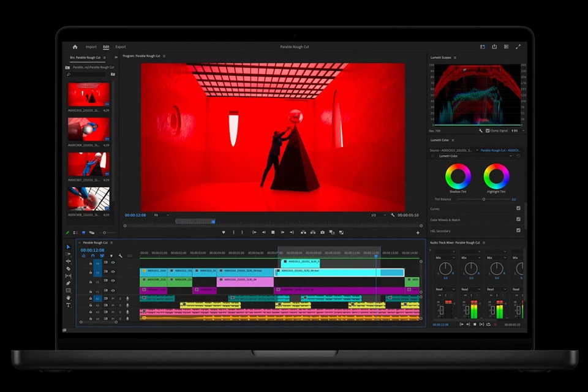Click Export Frame camera icon

(322, 232)
